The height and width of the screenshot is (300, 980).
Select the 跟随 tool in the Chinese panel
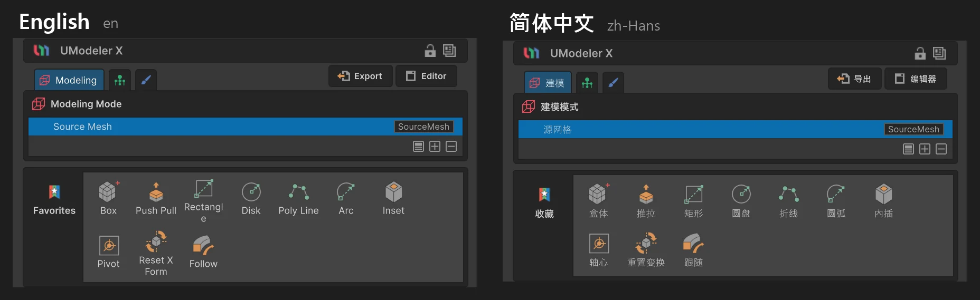693,250
